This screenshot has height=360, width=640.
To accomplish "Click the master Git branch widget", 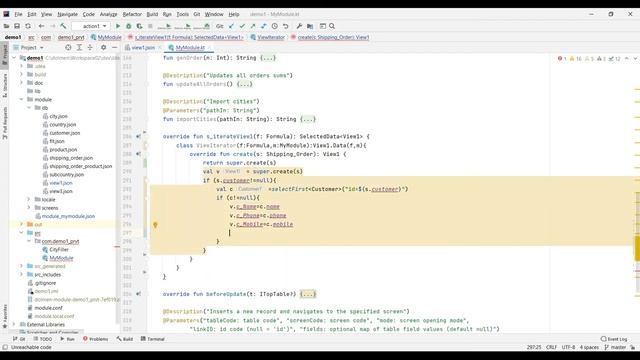I will click(x=615, y=347).
